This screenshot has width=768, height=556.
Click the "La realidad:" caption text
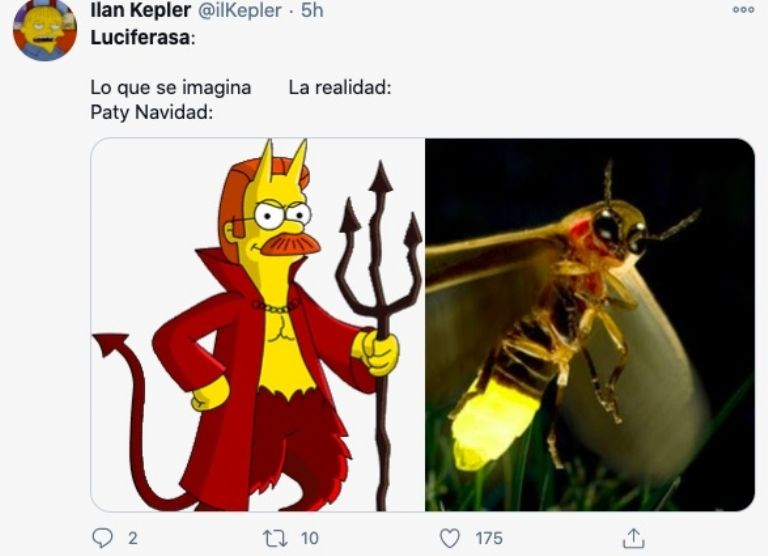pyautogui.click(x=339, y=88)
